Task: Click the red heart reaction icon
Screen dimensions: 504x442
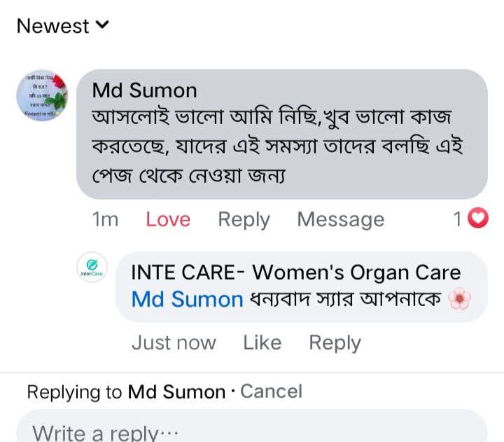Action: coord(477,219)
